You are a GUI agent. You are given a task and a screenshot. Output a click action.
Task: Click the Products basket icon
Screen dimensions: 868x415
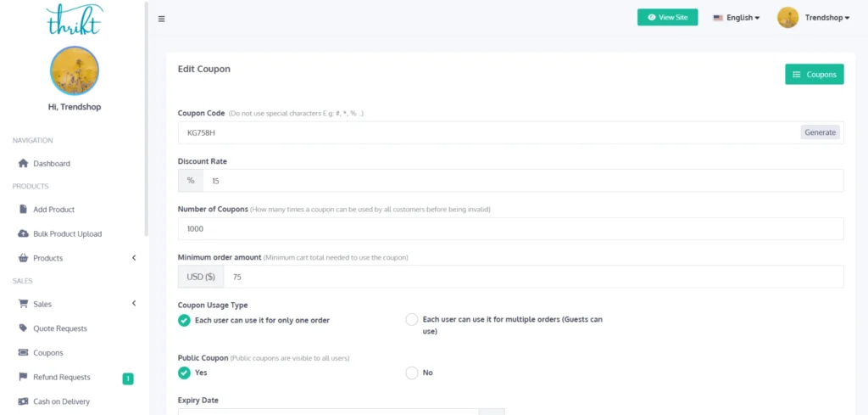[x=24, y=258]
